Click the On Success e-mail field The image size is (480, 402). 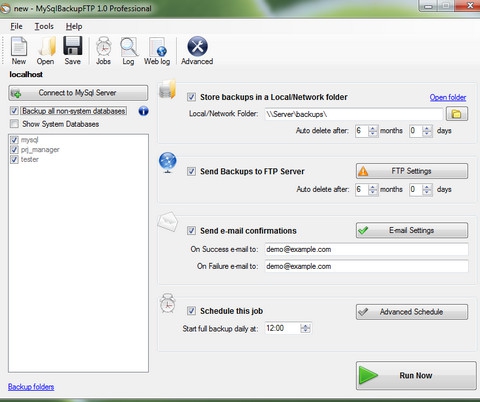pos(366,249)
